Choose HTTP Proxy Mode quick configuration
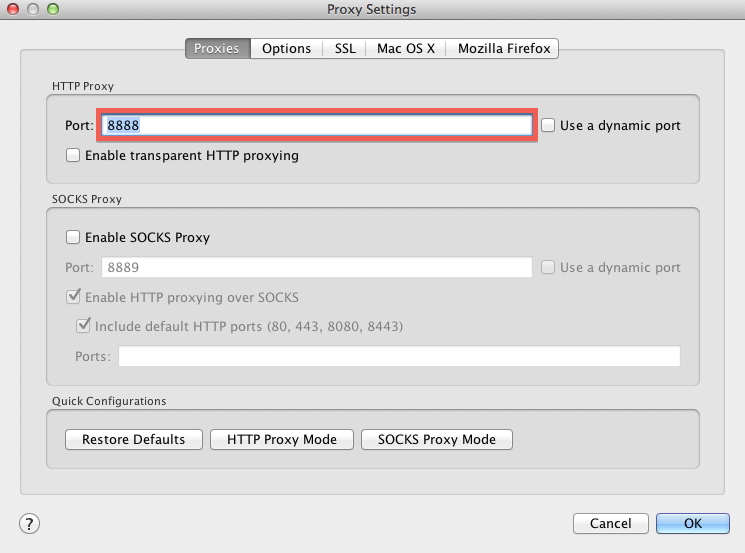745x553 pixels. (x=282, y=439)
